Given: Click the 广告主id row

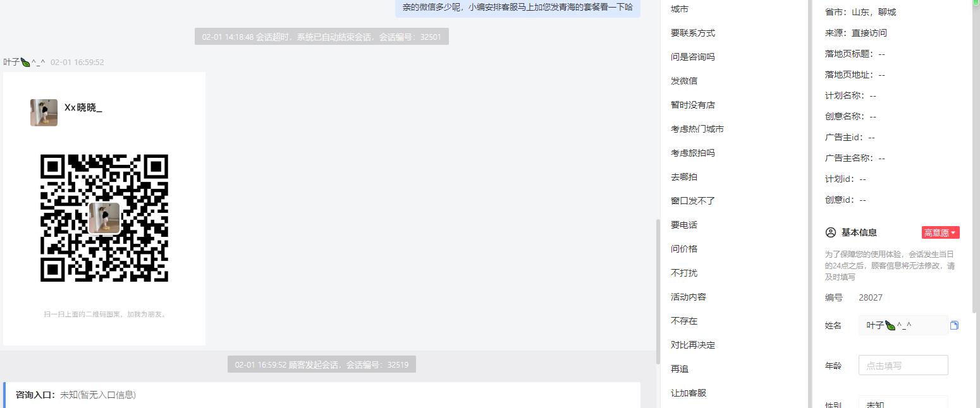Looking at the screenshot, I should (850, 137).
